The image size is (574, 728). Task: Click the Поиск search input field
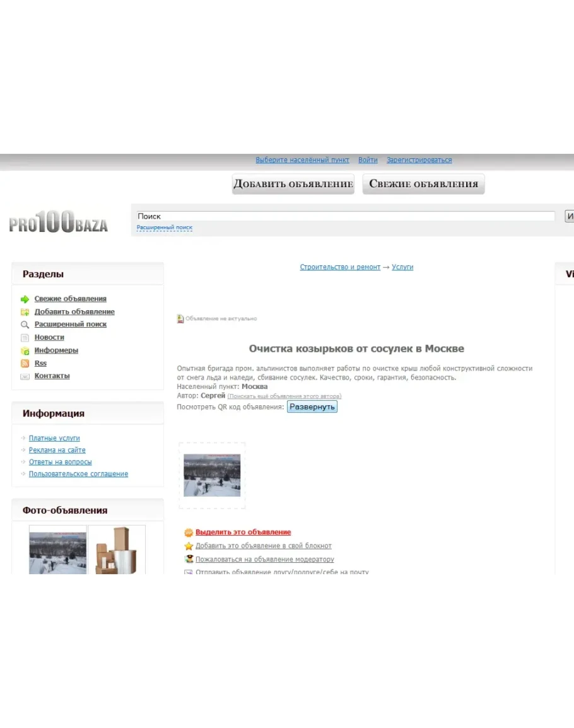[345, 216]
